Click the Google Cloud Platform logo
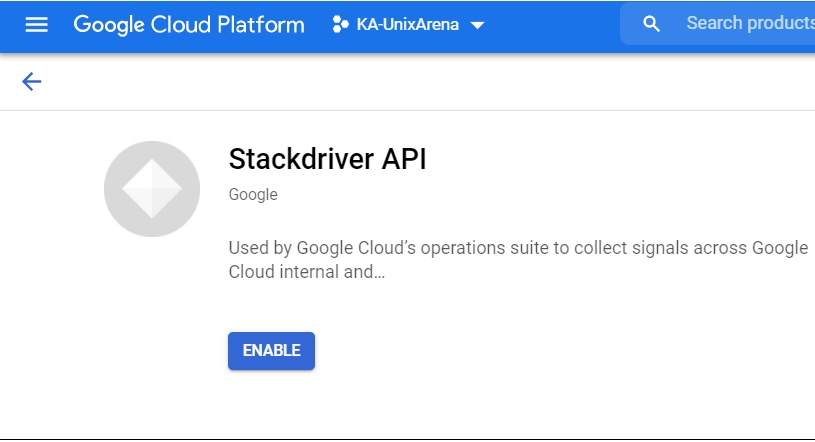Image resolution: width=815 pixels, height=442 pixels. pyautogui.click(x=189, y=24)
